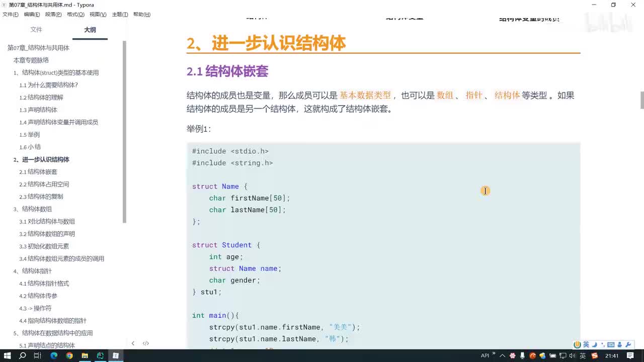Click the outline panel scrollbar
This screenshot has width=644, height=362.
pyautogui.click(x=125, y=132)
